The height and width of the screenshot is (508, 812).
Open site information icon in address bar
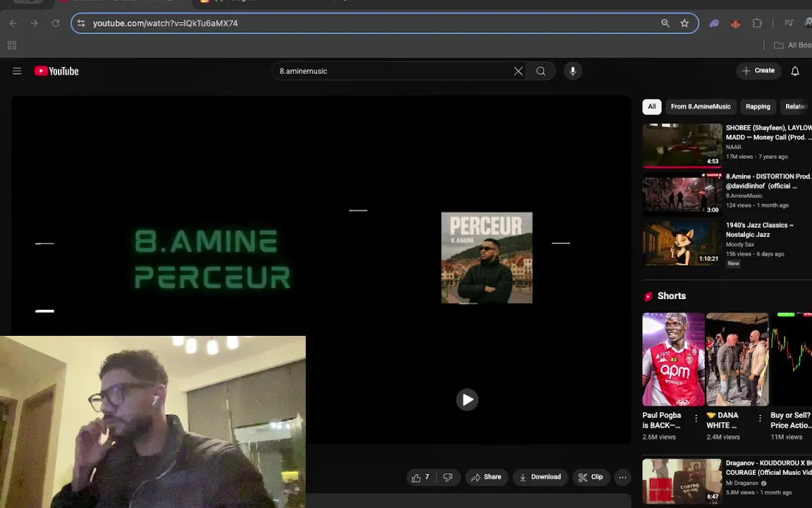point(81,23)
